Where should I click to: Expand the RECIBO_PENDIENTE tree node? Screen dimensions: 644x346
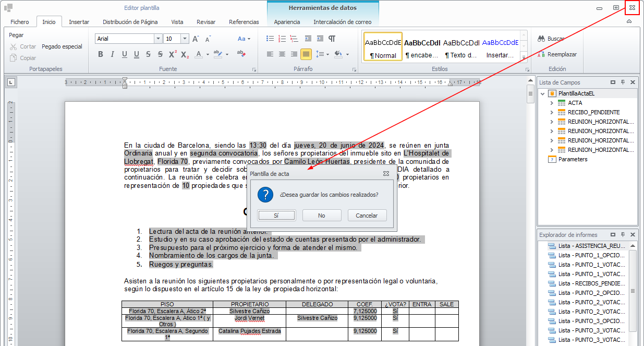tap(552, 112)
